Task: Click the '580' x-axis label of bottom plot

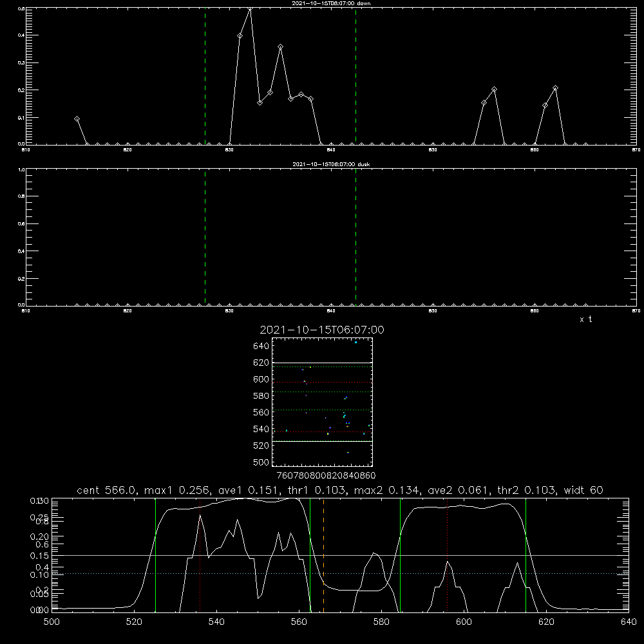Action: (x=381, y=622)
